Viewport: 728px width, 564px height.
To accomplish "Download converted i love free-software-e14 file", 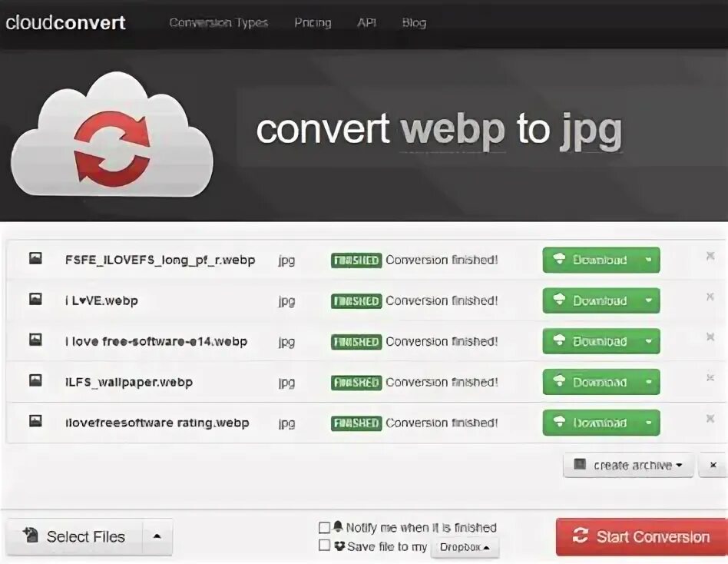I will coord(590,341).
